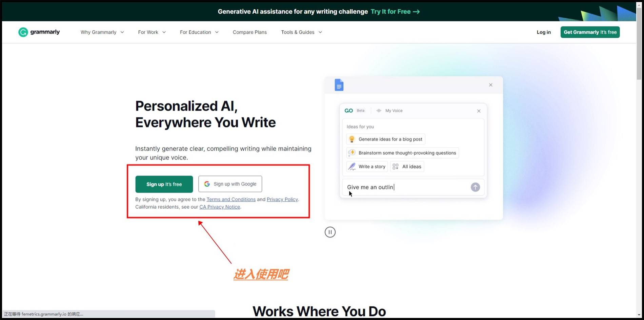
Task: Expand the Why Grammarly menu
Action: pos(102,32)
